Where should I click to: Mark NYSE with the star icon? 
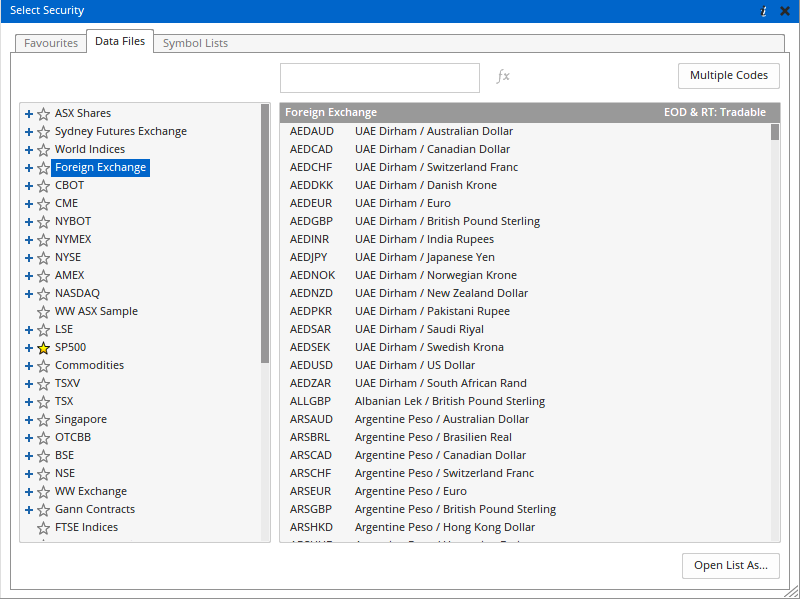(44, 258)
